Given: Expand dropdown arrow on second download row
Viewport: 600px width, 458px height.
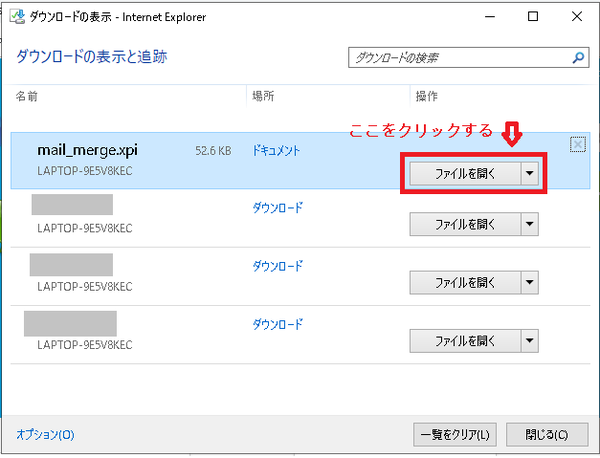Looking at the screenshot, I should [x=530, y=225].
